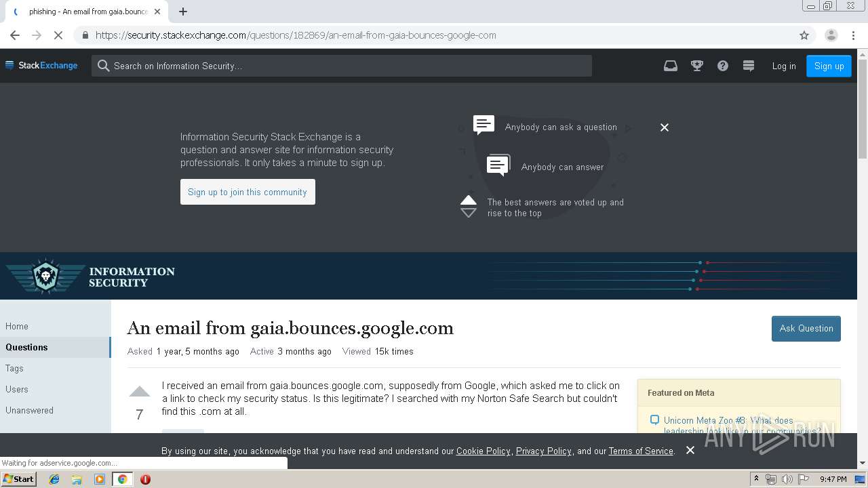Close the phishing browser tab
This screenshot has height=488, width=868.
click(x=158, y=12)
